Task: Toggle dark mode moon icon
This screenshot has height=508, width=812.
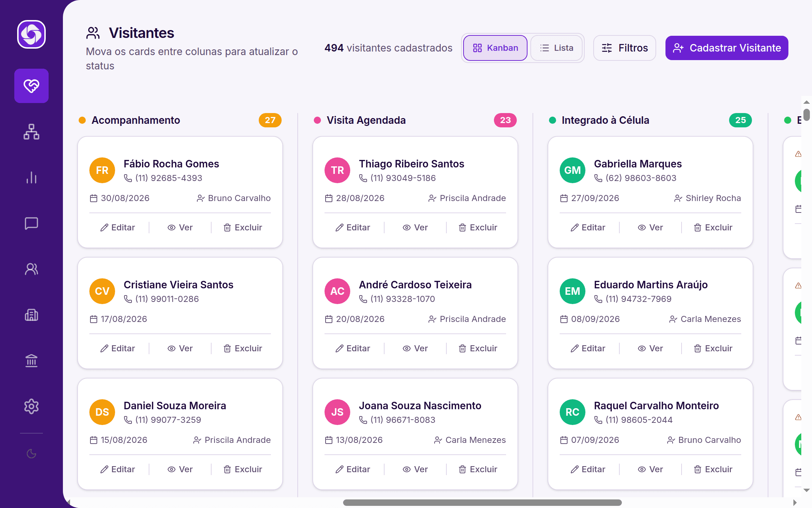Action: [x=31, y=454]
